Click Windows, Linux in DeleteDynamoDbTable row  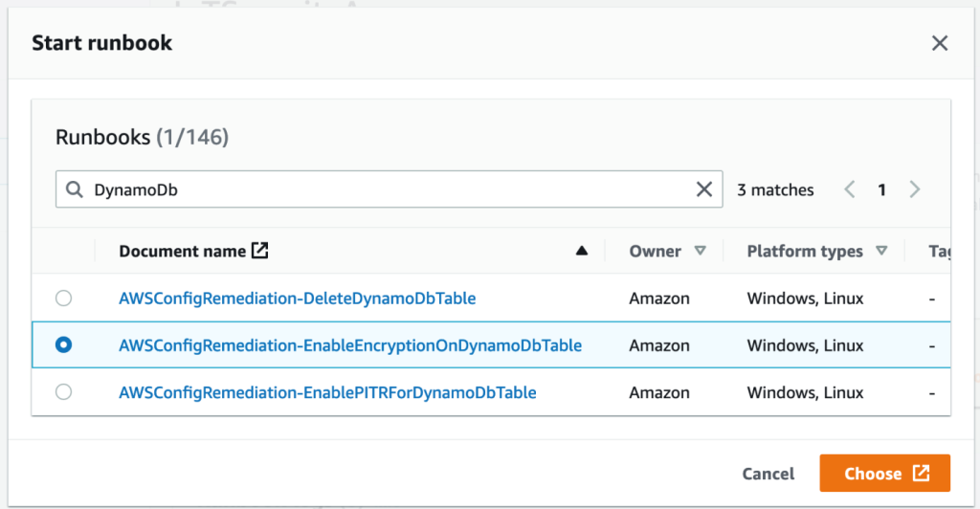(x=805, y=299)
